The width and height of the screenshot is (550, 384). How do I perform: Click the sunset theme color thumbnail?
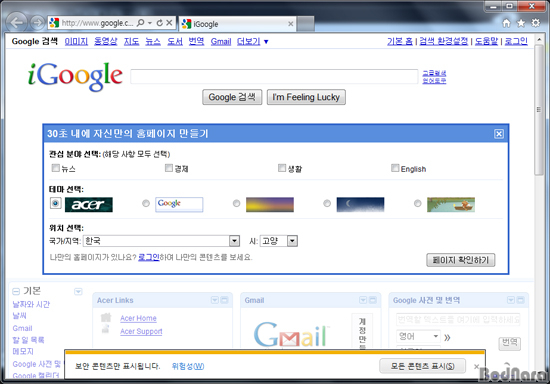[270, 204]
